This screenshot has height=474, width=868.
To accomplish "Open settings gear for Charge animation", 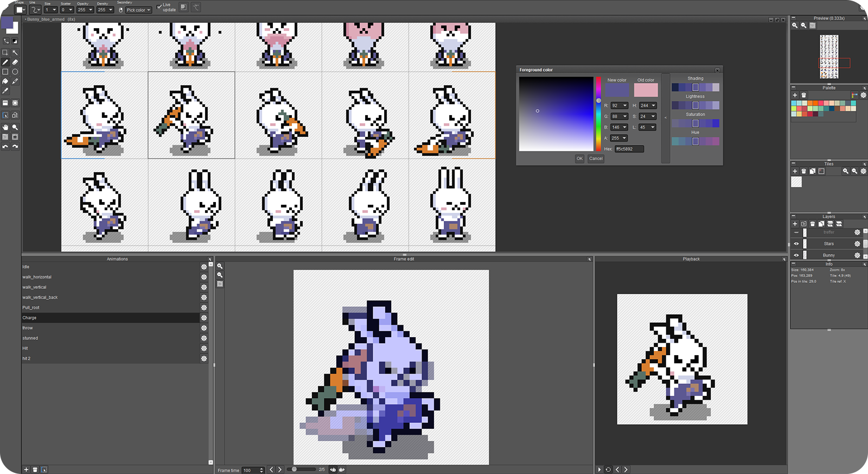I will click(x=204, y=318).
